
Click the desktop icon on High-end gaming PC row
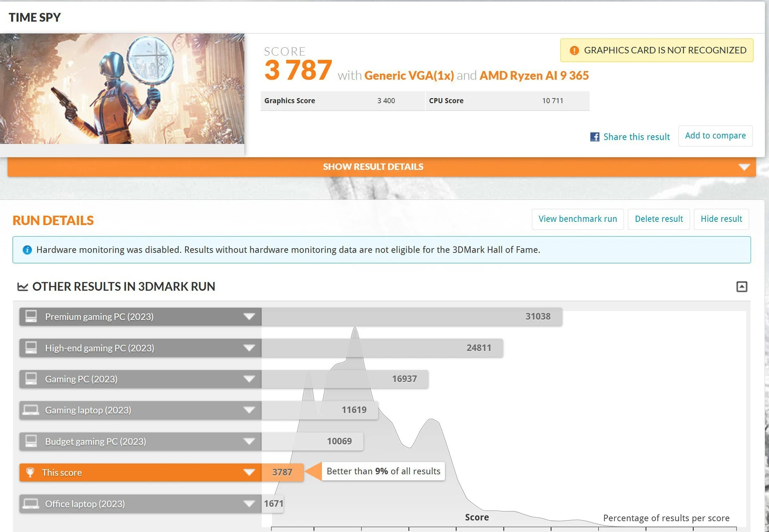pos(31,347)
